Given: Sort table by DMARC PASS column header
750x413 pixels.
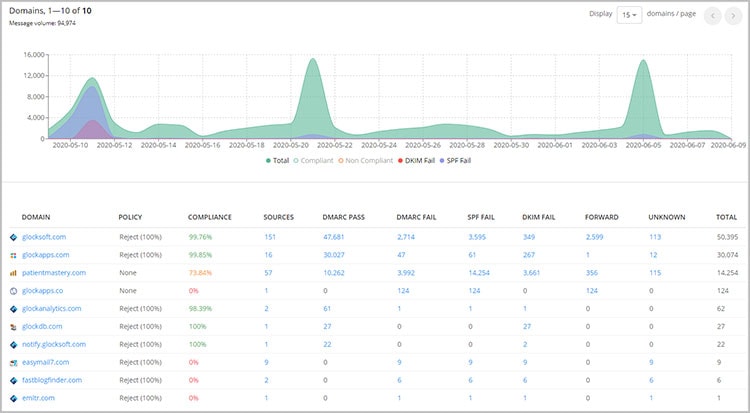Looking at the screenshot, I should pos(343,217).
